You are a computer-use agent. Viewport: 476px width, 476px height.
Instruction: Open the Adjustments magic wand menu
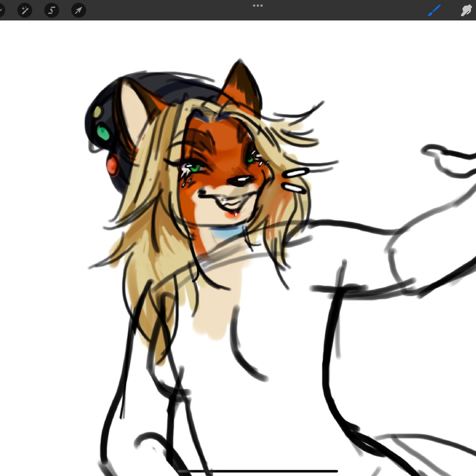[25, 10]
